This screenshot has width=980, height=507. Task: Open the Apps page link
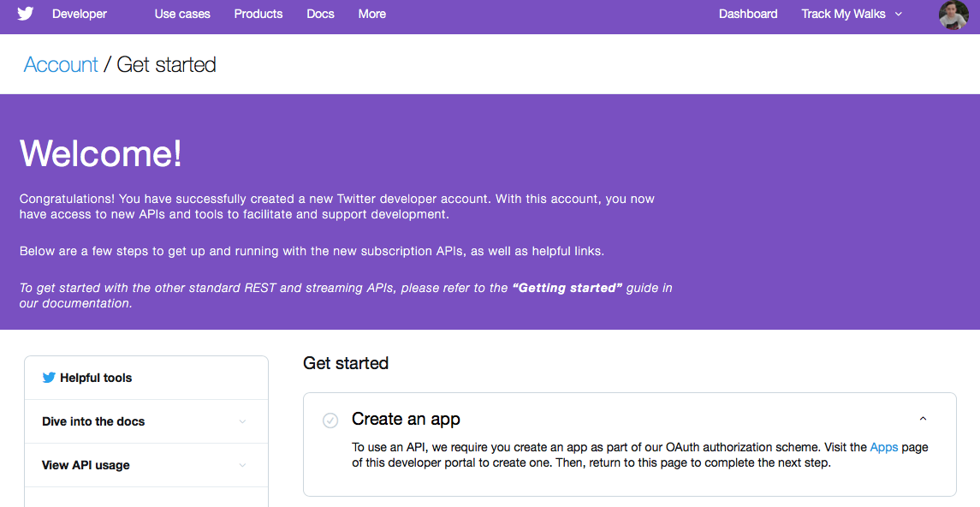pyautogui.click(x=884, y=447)
